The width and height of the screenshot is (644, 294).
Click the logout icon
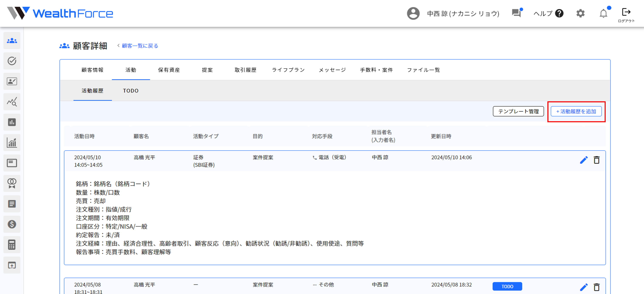coord(626,12)
